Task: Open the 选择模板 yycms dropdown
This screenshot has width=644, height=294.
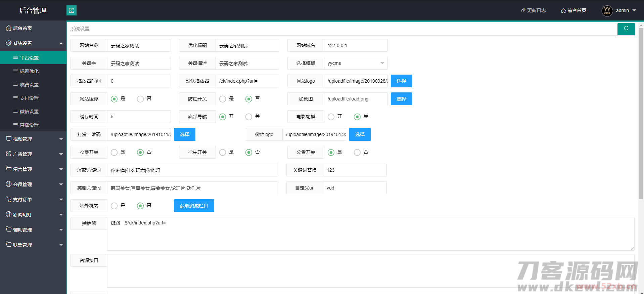Action: [x=355, y=63]
